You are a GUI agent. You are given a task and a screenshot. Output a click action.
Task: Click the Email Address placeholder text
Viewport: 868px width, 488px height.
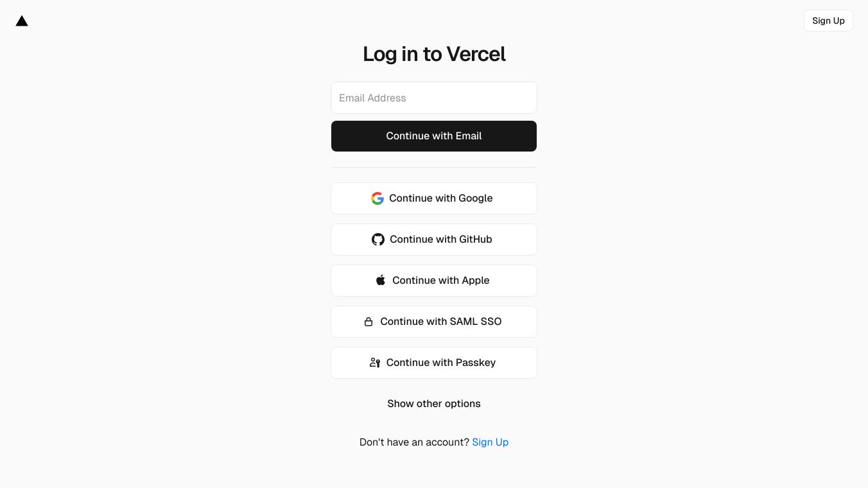coord(372,98)
